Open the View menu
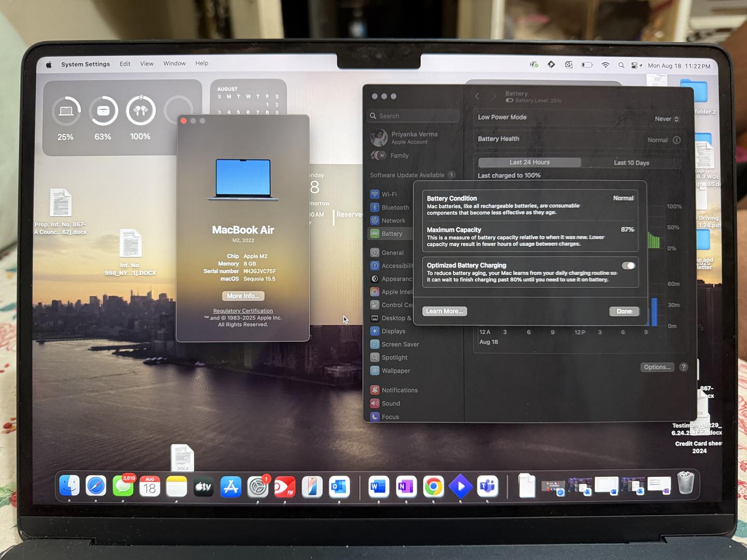 point(147,64)
